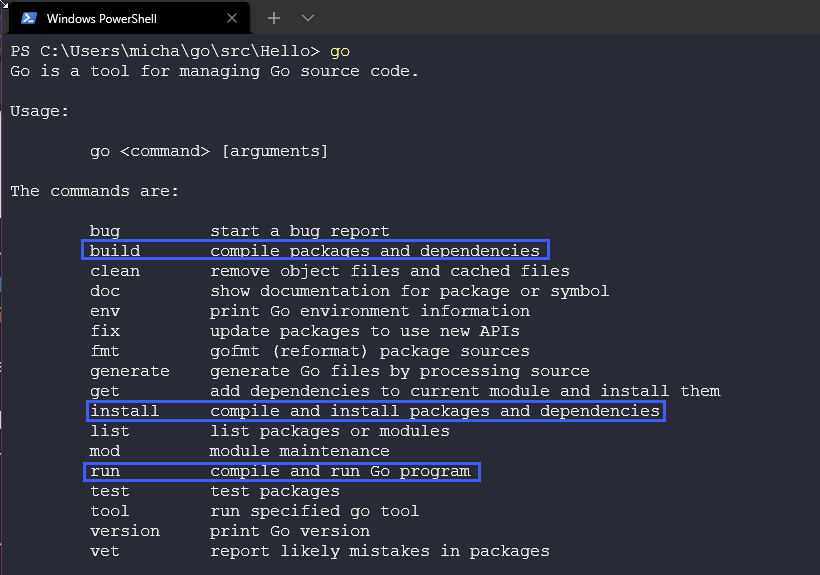Viewport: 820px width, 575px height.
Task: Click the 'vet' command name
Action: 105,551
